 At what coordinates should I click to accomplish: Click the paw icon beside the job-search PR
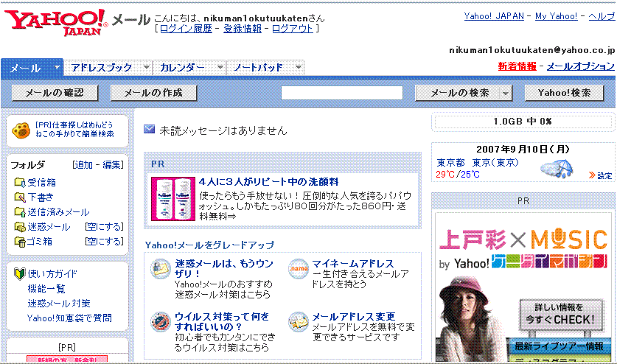[21, 130]
